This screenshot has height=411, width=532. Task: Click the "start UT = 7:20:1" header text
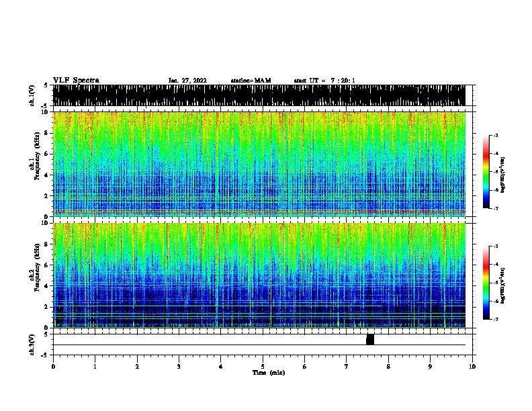[x=324, y=81]
